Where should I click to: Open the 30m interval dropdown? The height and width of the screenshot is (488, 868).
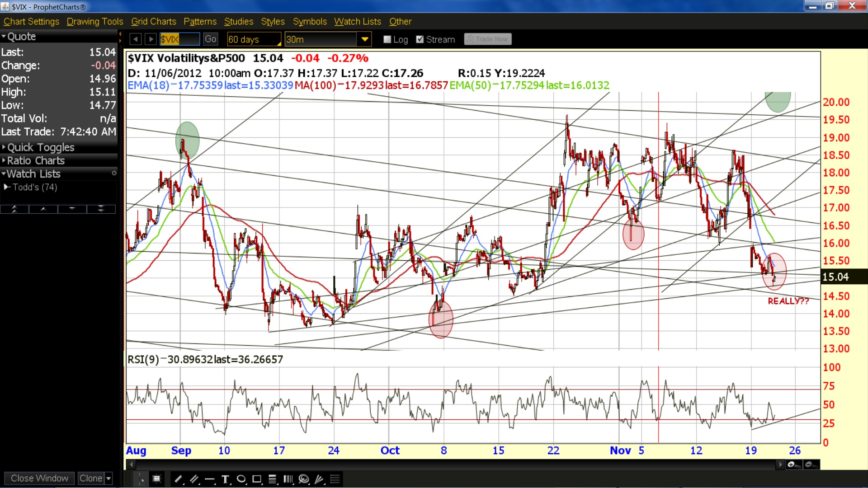(364, 39)
